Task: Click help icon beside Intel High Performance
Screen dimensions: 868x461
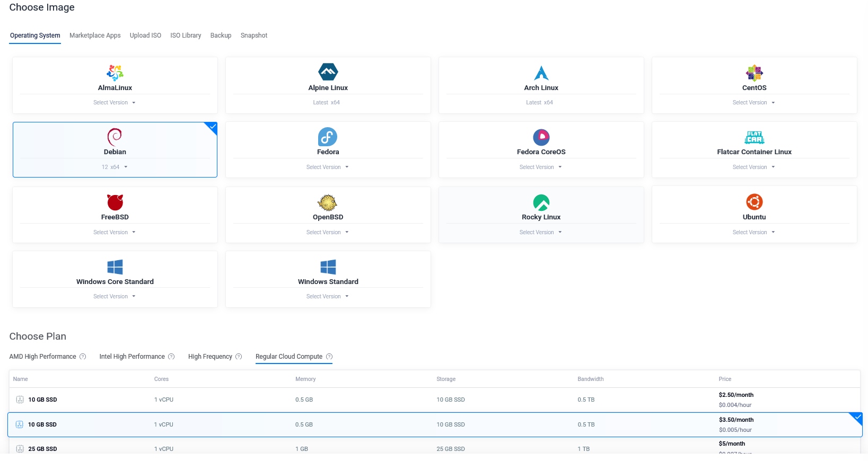Action: click(x=171, y=357)
